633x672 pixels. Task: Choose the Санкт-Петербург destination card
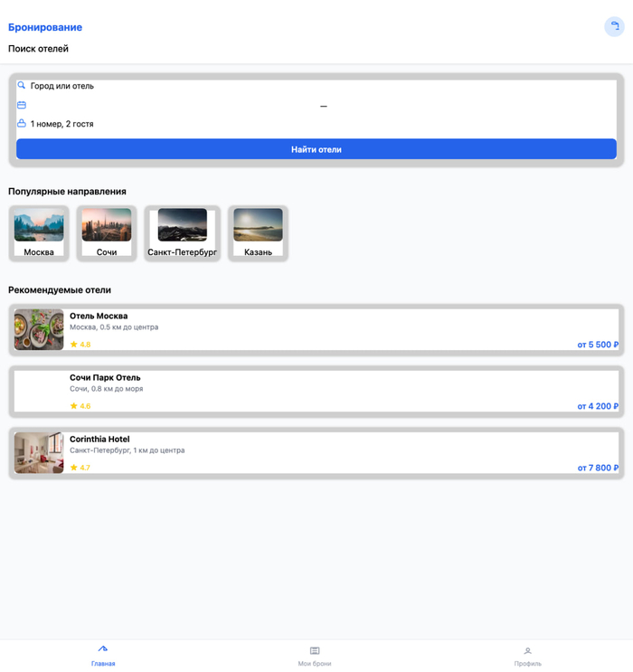[x=182, y=233]
